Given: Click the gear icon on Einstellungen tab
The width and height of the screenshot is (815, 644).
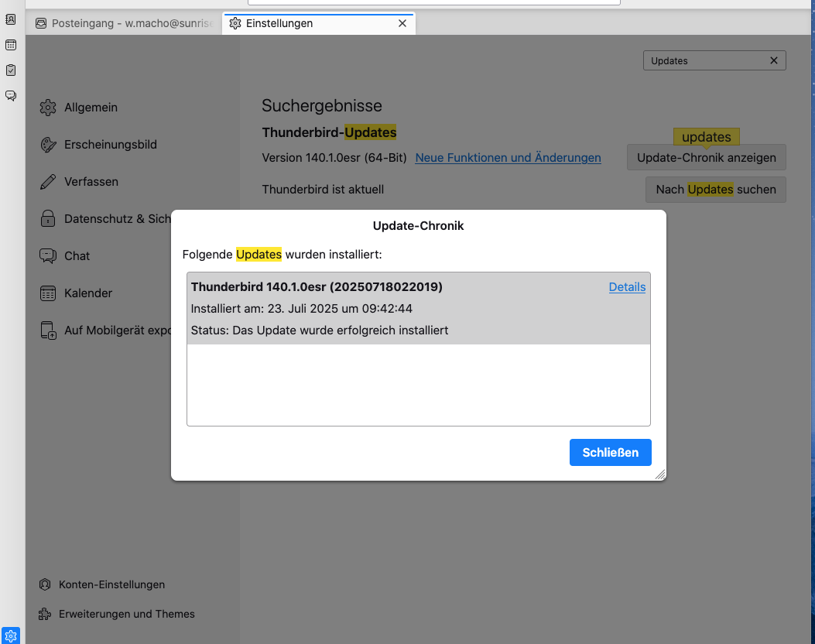Looking at the screenshot, I should [235, 23].
